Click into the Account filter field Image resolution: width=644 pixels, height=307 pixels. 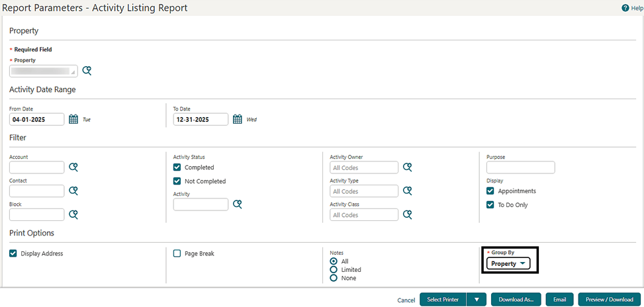tap(36, 167)
